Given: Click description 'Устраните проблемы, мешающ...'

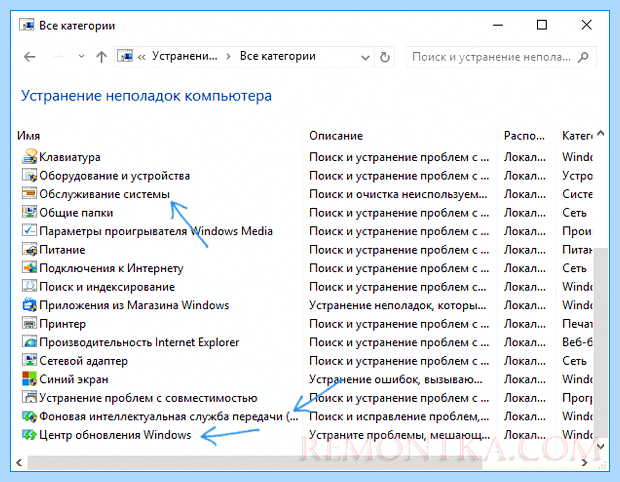Looking at the screenshot, I should pos(399,435).
